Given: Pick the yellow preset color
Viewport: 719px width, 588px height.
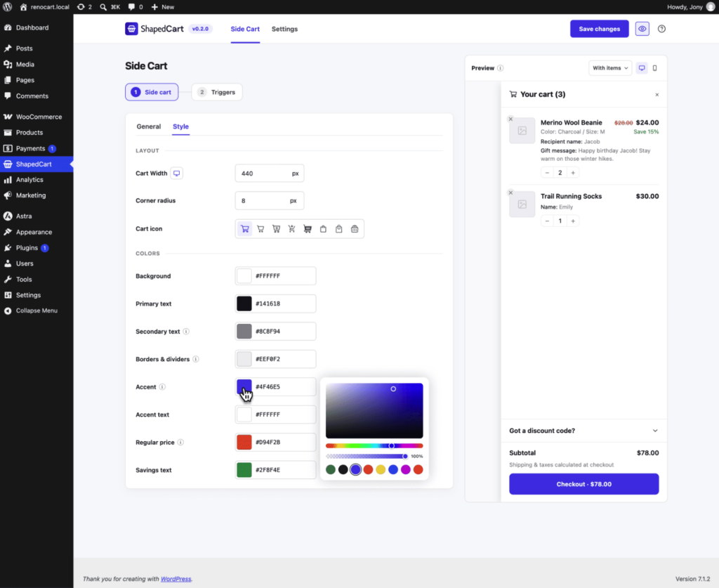Looking at the screenshot, I should click(x=381, y=469).
